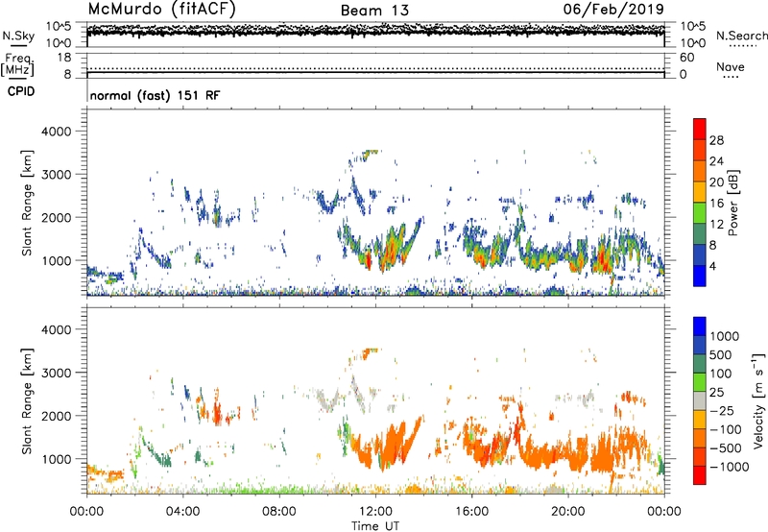Click the CPID label
768x532 pixels.
tap(21, 91)
